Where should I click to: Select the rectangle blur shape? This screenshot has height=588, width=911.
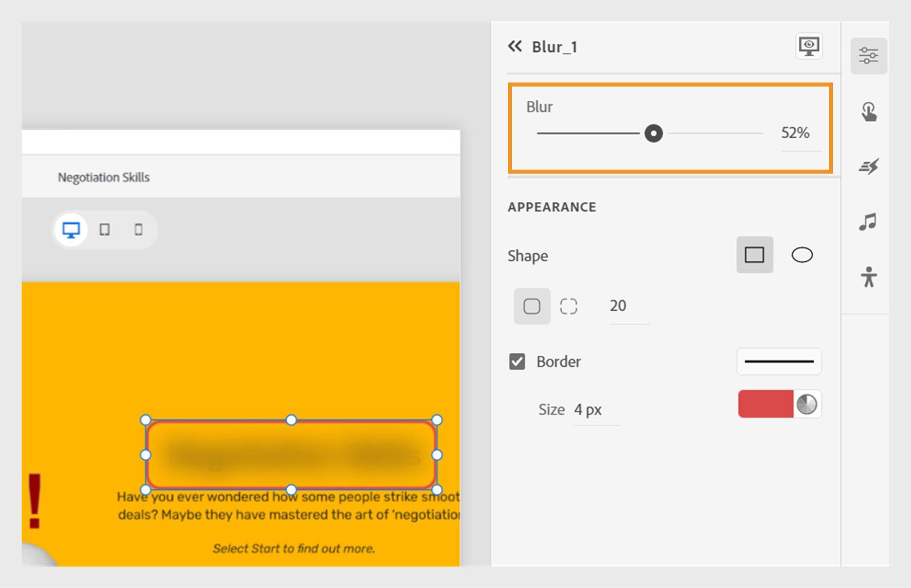pyautogui.click(x=754, y=255)
